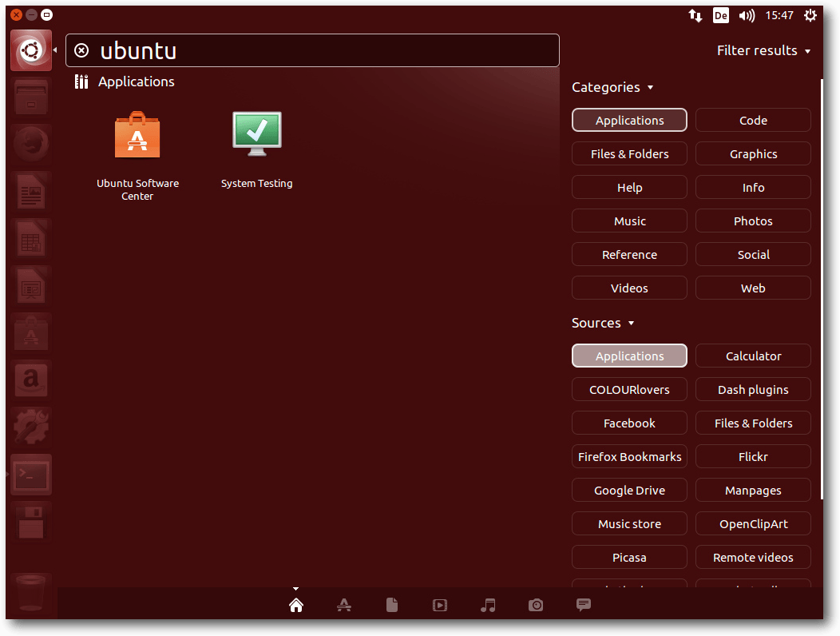Open Ubuntu Software Center in launcher
The height and width of the screenshot is (636, 840).
[x=31, y=332]
